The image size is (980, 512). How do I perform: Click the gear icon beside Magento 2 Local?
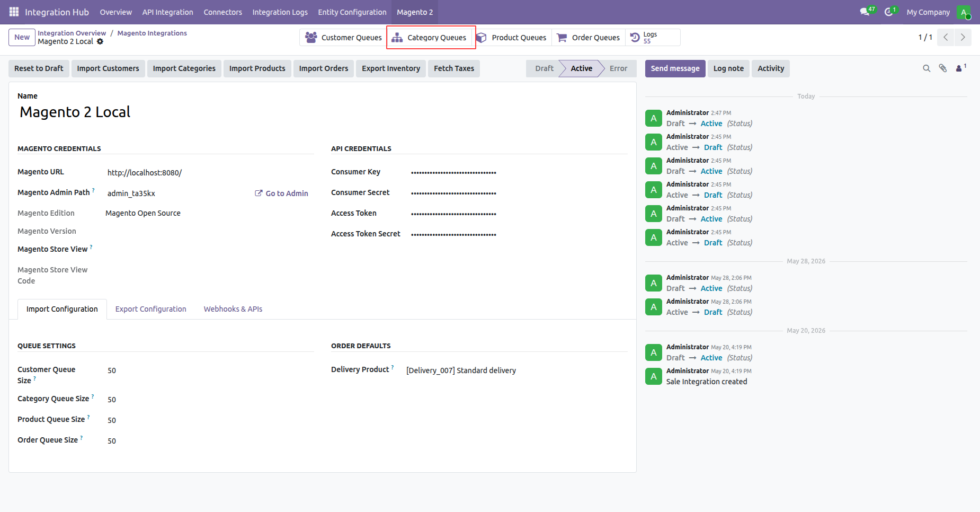pos(100,41)
